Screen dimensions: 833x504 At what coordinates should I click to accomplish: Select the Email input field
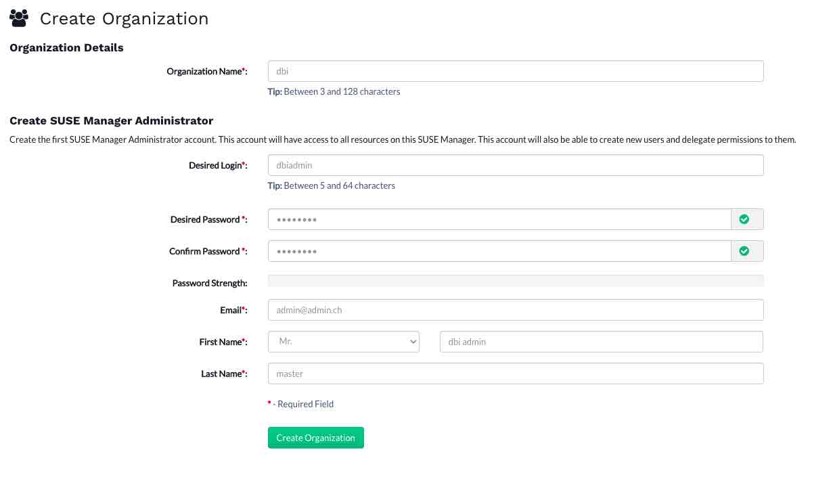tap(516, 310)
